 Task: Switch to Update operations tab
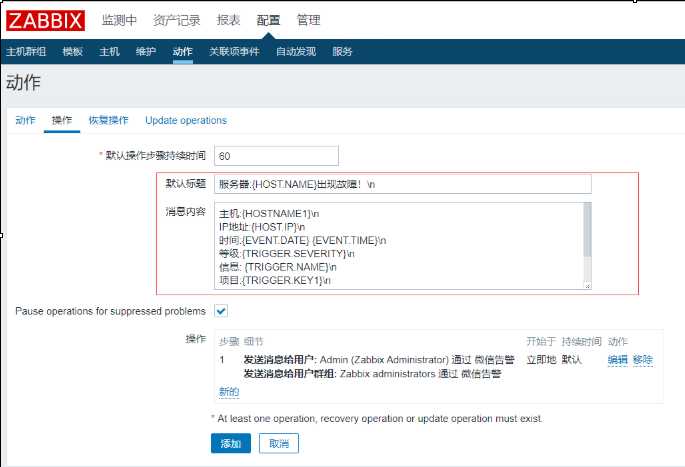(186, 120)
